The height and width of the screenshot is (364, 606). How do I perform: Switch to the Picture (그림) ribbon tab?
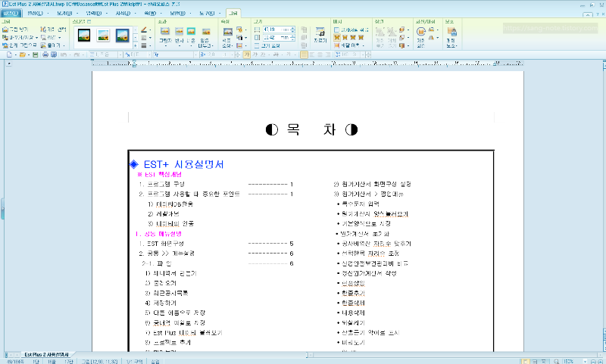233,13
